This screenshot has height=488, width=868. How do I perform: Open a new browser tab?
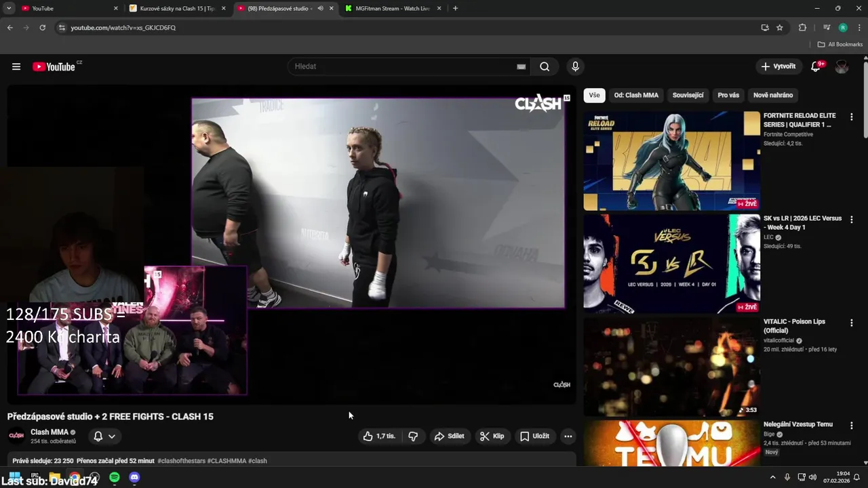(455, 8)
